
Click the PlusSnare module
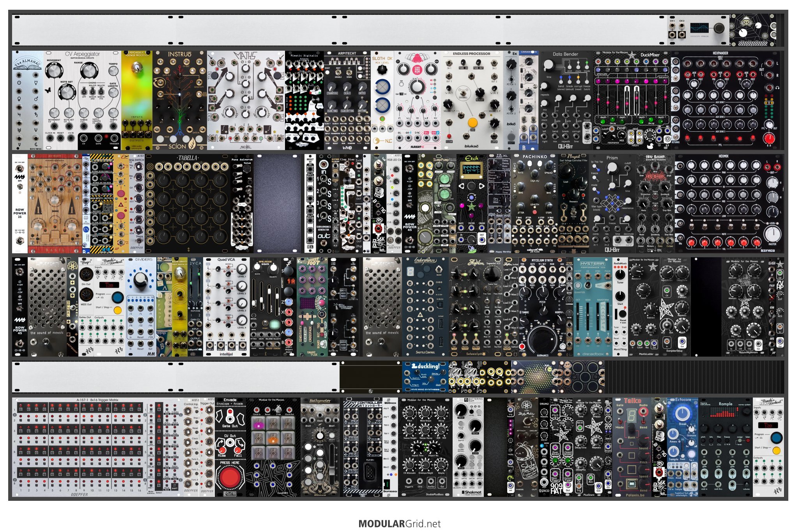[589, 447]
